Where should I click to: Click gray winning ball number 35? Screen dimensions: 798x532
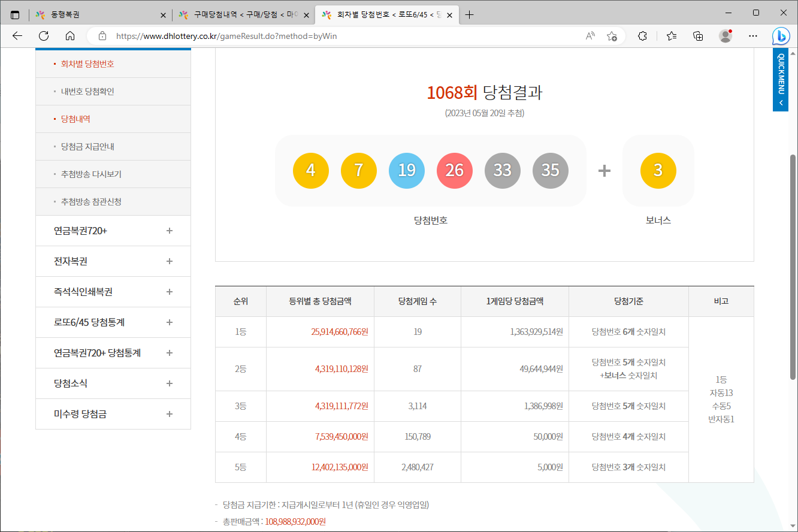point(551,171)
